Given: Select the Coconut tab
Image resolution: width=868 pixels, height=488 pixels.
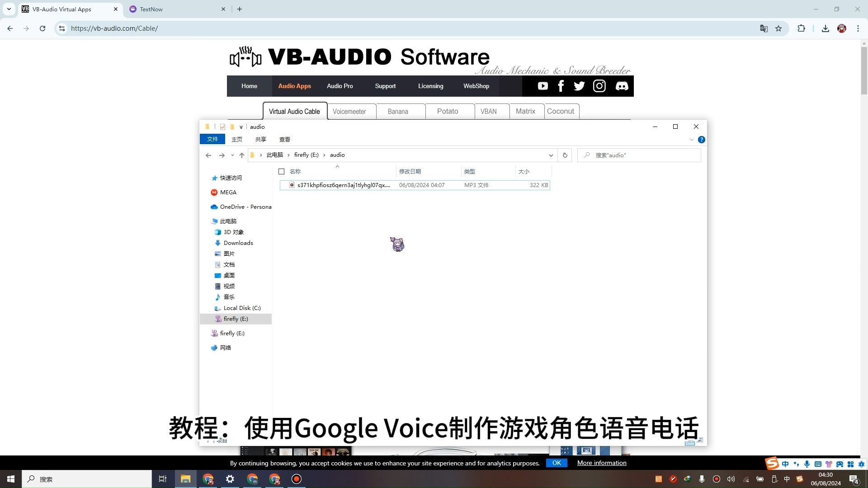Looking at the screenshot, I should [562, 112].
